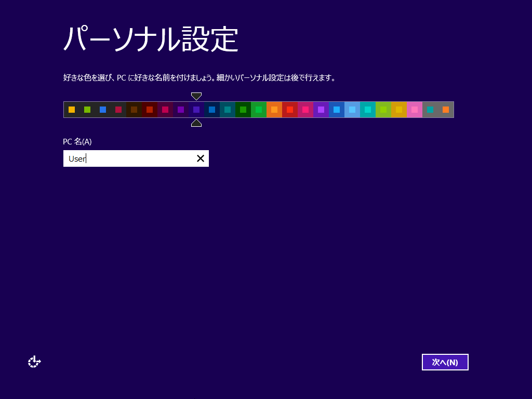Select the teal on dark teal swatch
532x399 pixels.
click(228, 110)
